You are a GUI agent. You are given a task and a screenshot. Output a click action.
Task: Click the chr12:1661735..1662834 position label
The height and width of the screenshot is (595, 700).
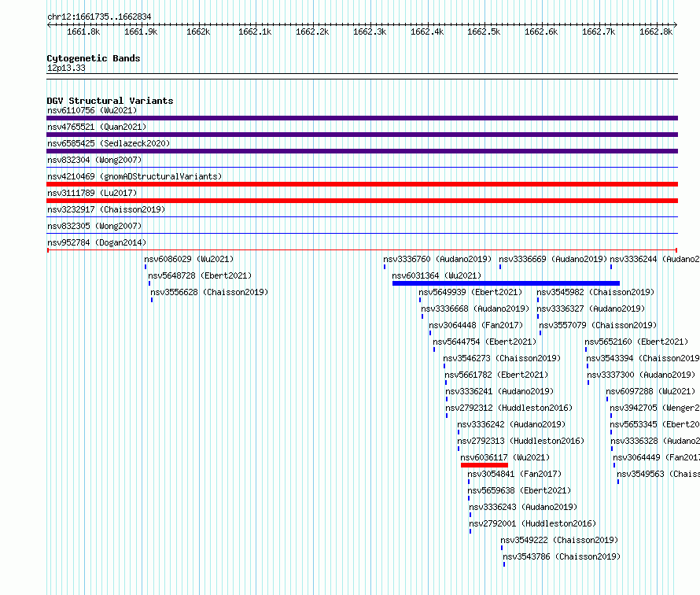tap(99, 17)
